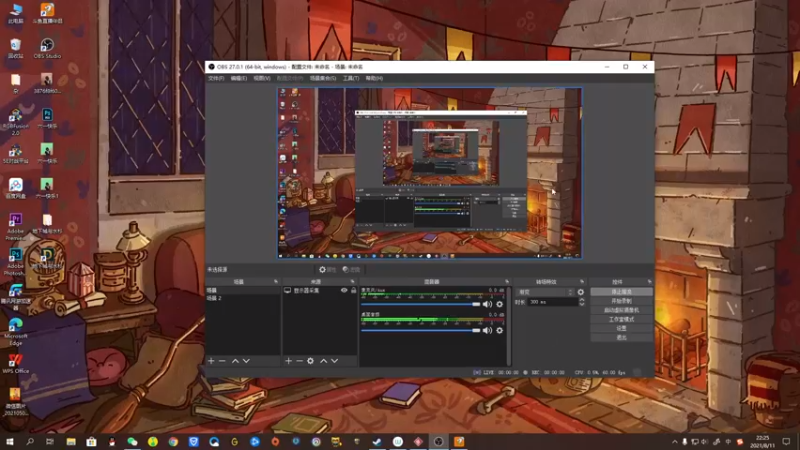The height and width of the screenshot is (450, 800).
Task: Select the first scene in Scenes list
Action: tap(243, 290)
